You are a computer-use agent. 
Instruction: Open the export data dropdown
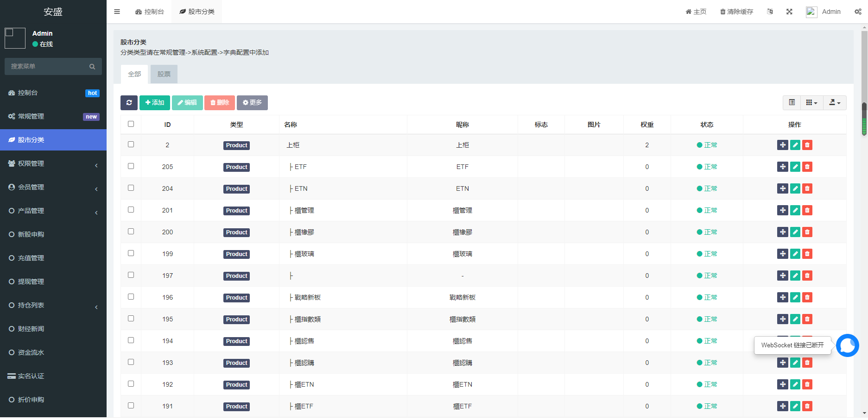pos(835,103)
